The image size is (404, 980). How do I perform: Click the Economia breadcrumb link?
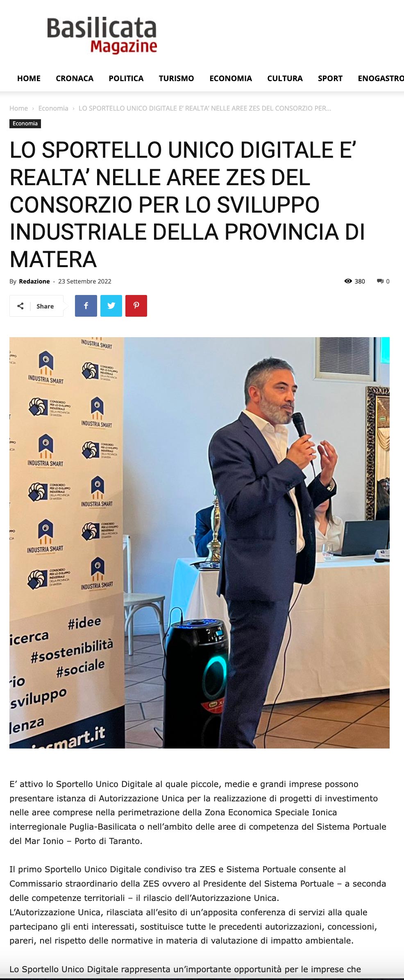53,108
